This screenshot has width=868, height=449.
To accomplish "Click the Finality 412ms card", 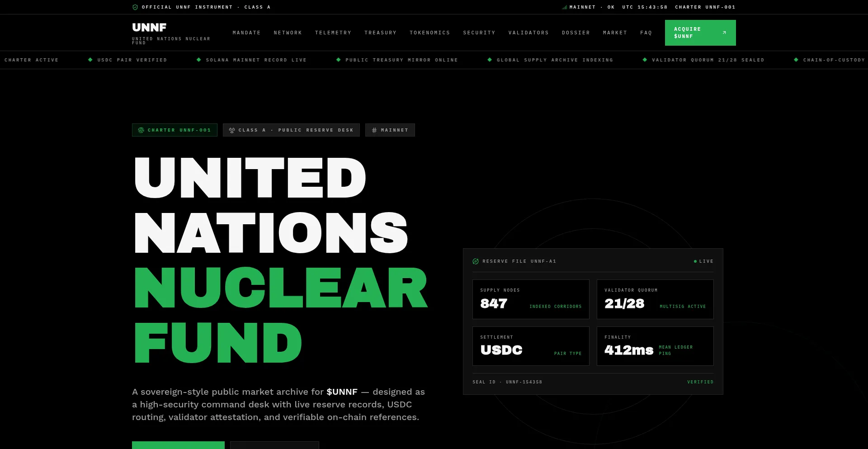I will [x=655, y=346].
